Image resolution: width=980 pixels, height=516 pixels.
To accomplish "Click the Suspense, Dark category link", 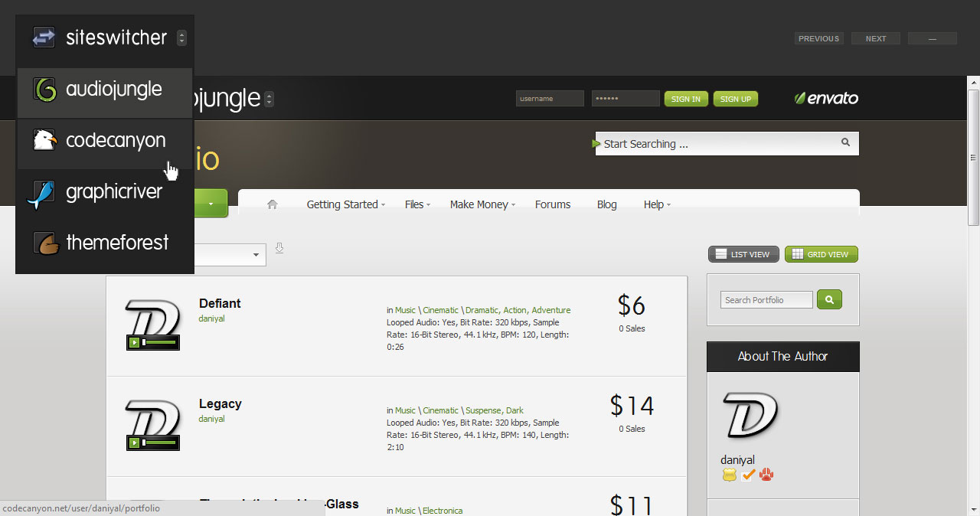I will click(495, 410).
